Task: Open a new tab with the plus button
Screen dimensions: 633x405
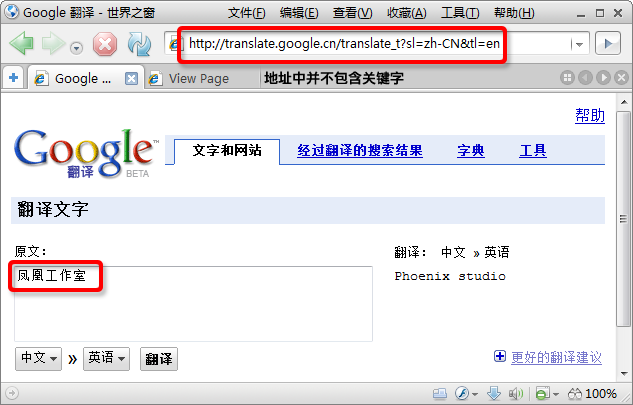Action: tap(13, 78)
